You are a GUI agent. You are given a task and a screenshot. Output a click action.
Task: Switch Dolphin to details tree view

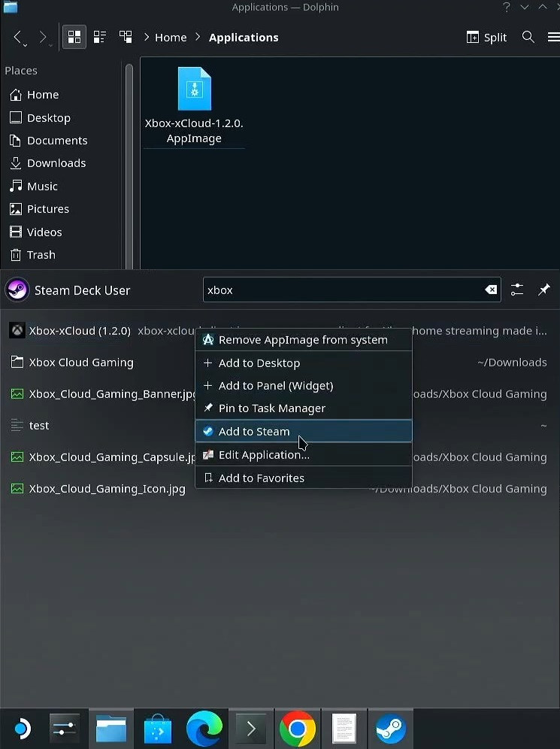click(126, 37)
